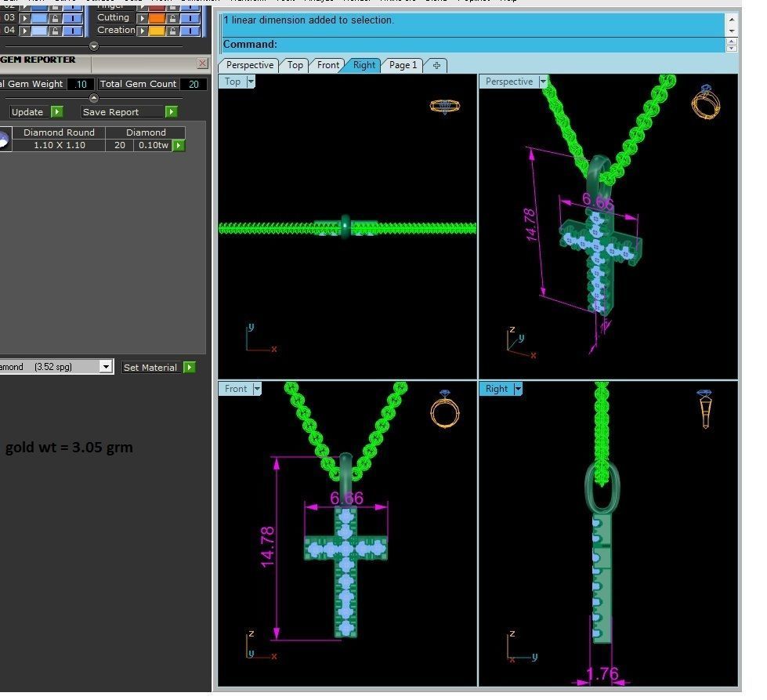Click the Front viewport title label

[x=236, y=389]
